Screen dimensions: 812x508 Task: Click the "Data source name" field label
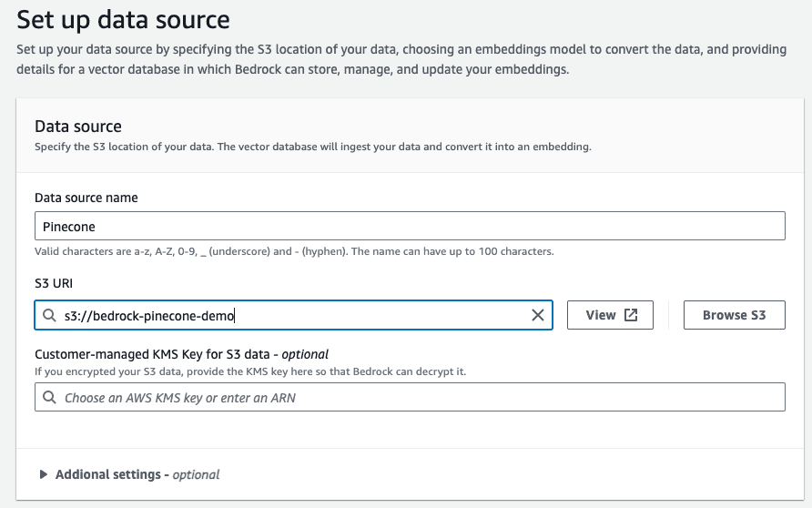[x=86, y=198]
